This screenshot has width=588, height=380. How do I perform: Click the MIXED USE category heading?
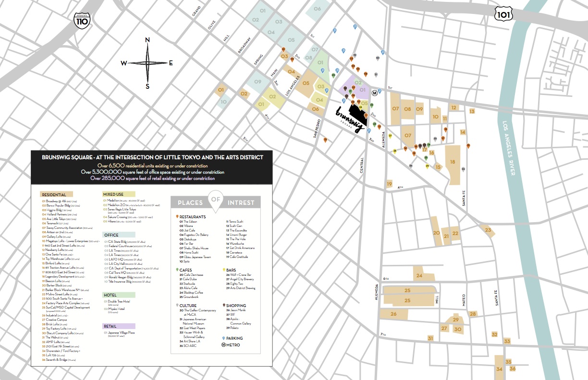[x=119, y=194]
